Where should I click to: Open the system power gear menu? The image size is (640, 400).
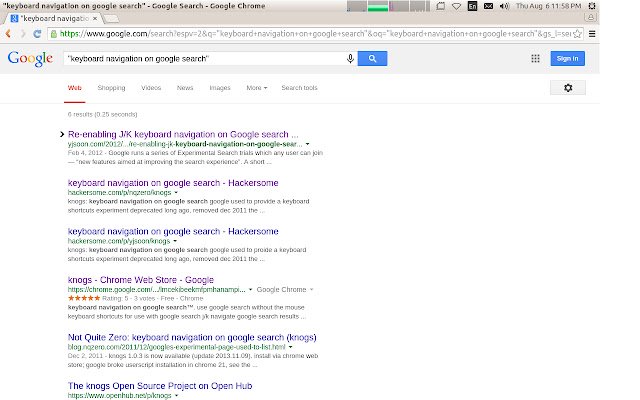coord(592,6)
